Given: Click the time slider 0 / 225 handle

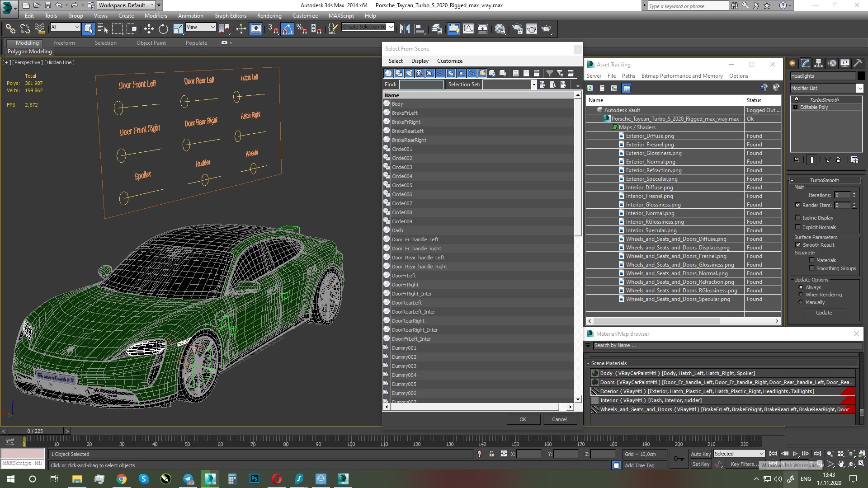Looking at the screenshot, I should tap(35, 431).
